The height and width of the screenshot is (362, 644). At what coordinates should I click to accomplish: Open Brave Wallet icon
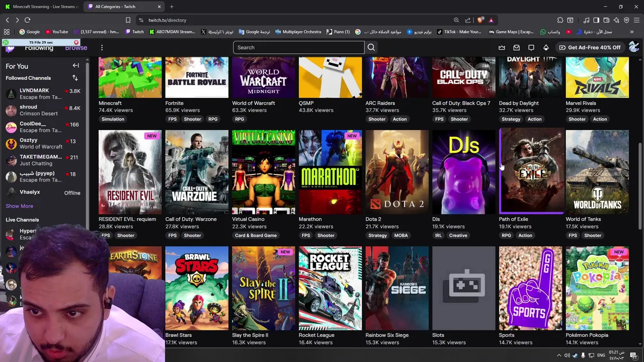(x=606, y=20)
